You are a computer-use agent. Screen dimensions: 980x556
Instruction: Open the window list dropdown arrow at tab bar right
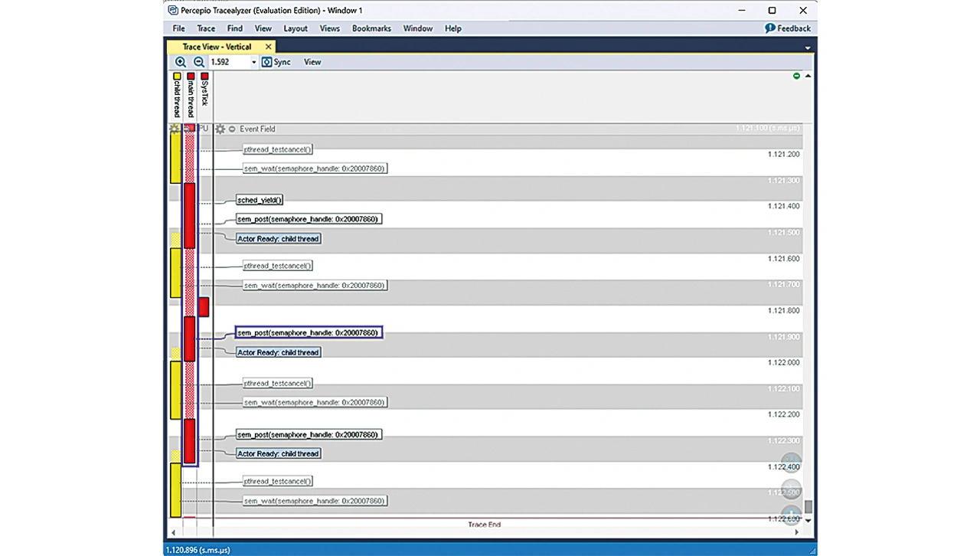coord(808,47)
